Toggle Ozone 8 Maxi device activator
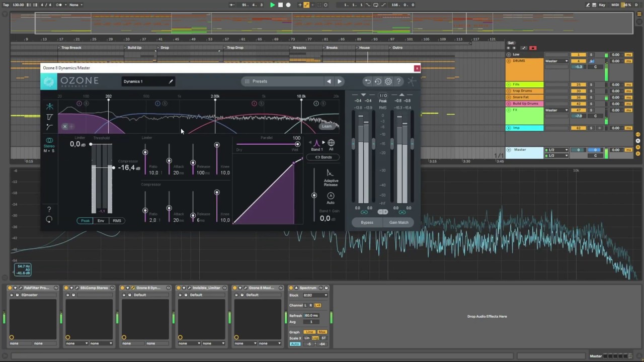 (x=235, y=288)
